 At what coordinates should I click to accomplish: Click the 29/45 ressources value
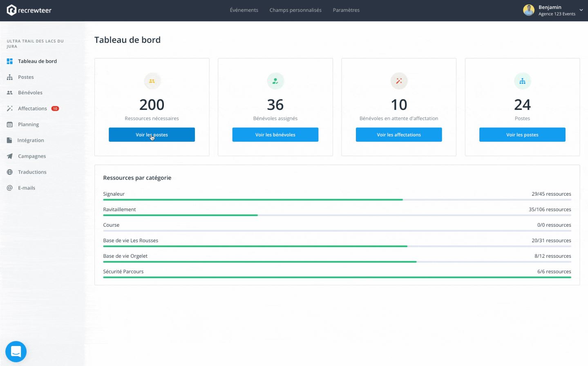coord(551,194)
